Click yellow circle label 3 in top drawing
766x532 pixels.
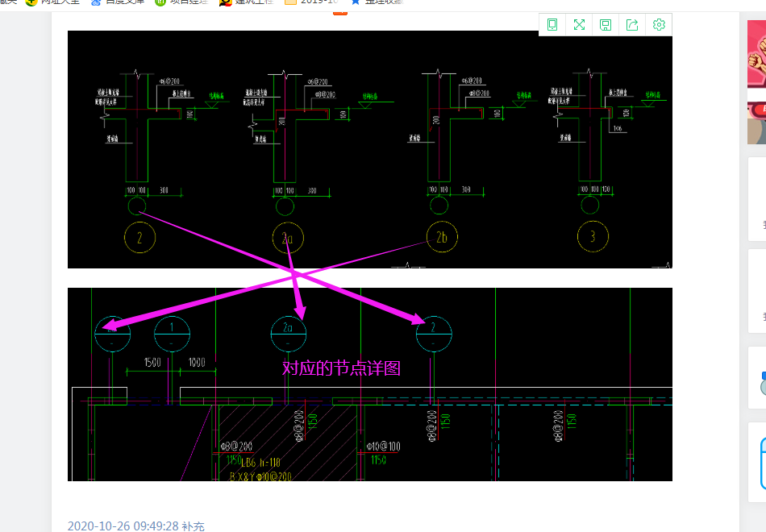pyautogui.click(x=593, y=237)
